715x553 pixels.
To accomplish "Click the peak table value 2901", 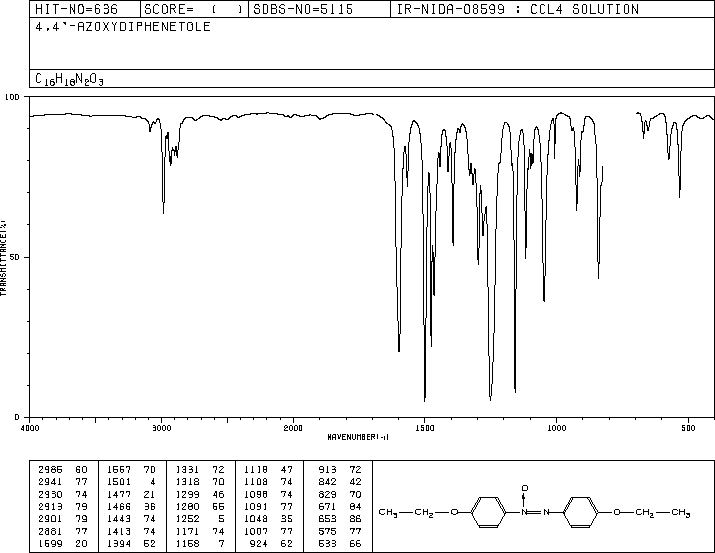I will [x=50, y=519].
